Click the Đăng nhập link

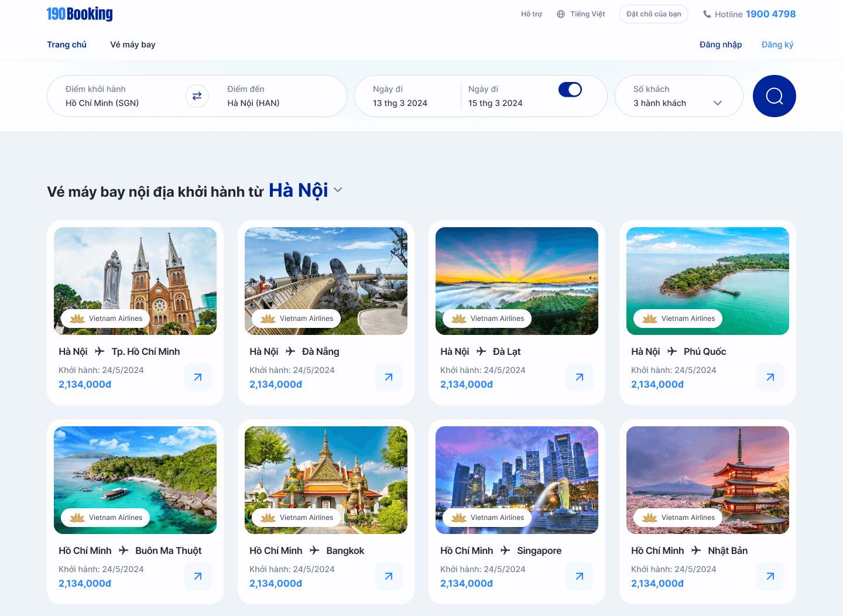pos(720,45)
